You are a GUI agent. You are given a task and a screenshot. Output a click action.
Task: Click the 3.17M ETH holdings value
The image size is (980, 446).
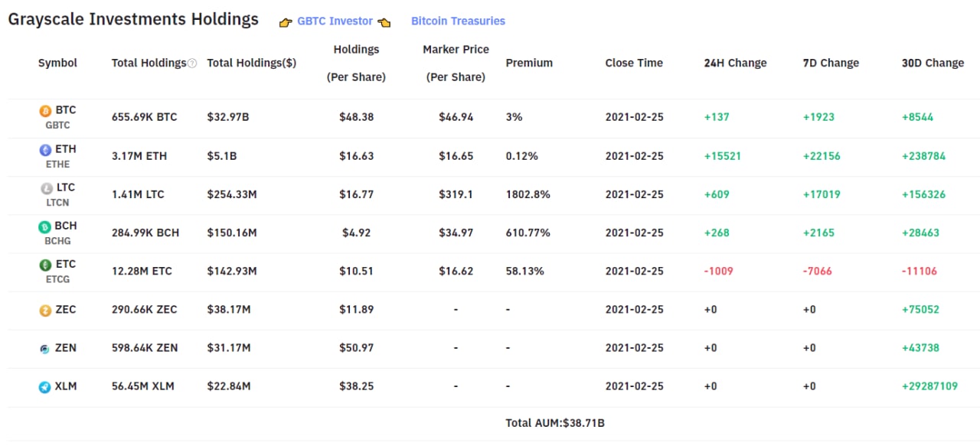click(139, 156)
